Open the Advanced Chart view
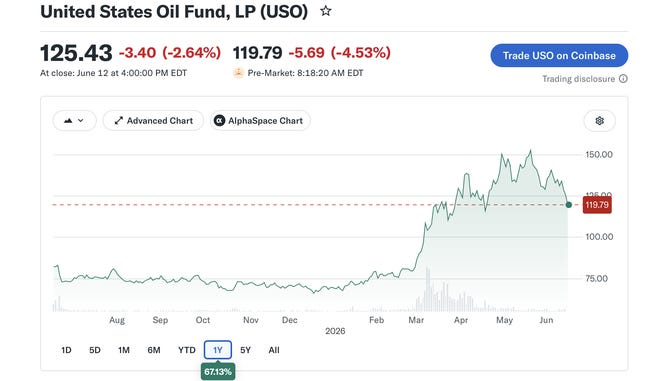670x381 pixels. pos(153,121)
